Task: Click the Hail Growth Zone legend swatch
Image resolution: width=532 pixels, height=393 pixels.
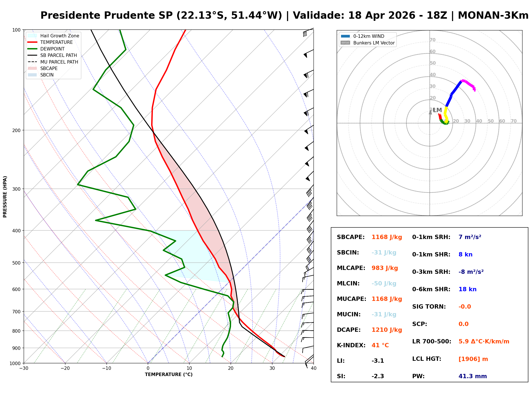Action: [32, 36]
